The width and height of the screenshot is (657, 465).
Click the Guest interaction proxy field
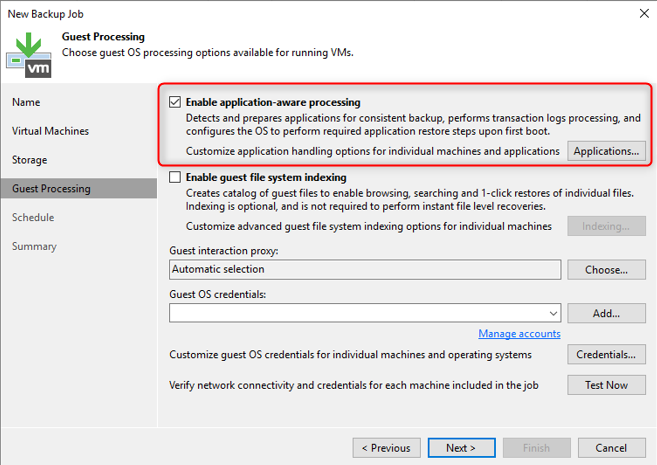[x=365, y=269]
